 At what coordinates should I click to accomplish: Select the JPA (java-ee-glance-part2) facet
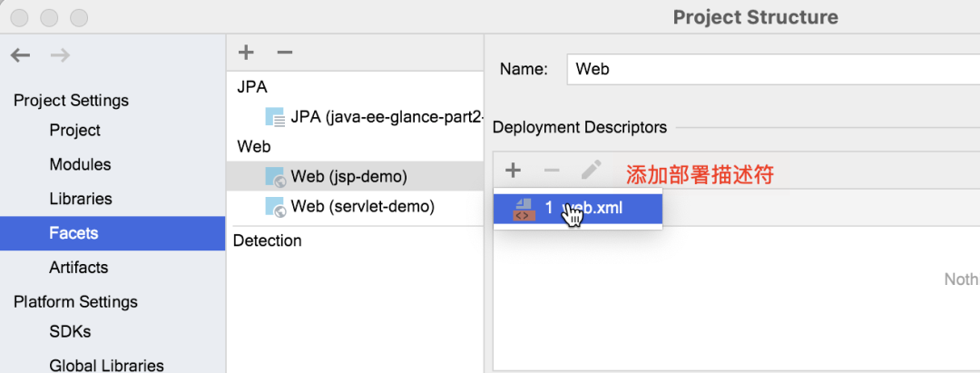tap(355, 117)
